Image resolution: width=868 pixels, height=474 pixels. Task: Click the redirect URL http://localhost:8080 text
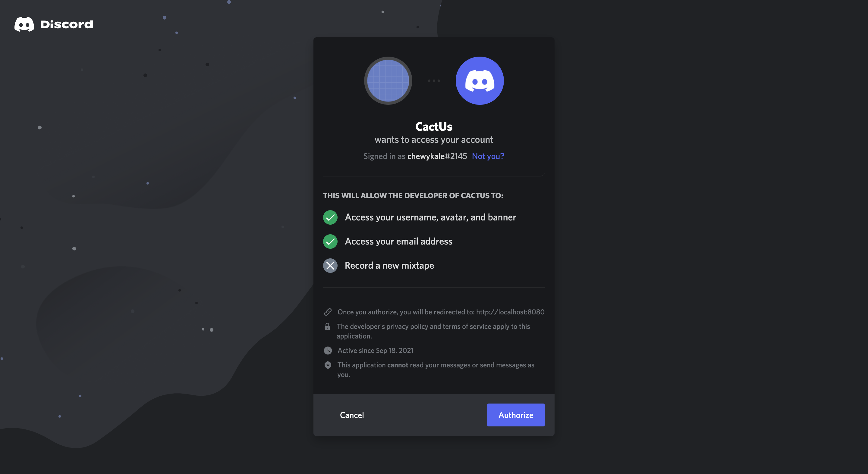[x=510, y=312]
